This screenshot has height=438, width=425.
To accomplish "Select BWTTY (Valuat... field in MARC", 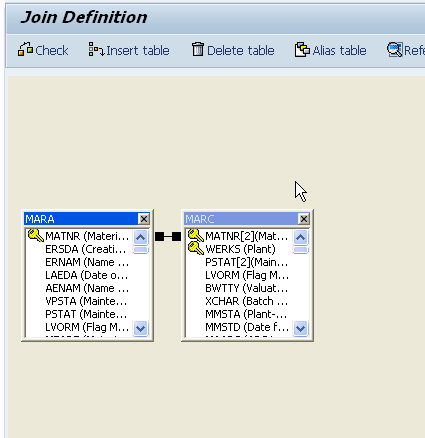I will (x=246, y=288).
